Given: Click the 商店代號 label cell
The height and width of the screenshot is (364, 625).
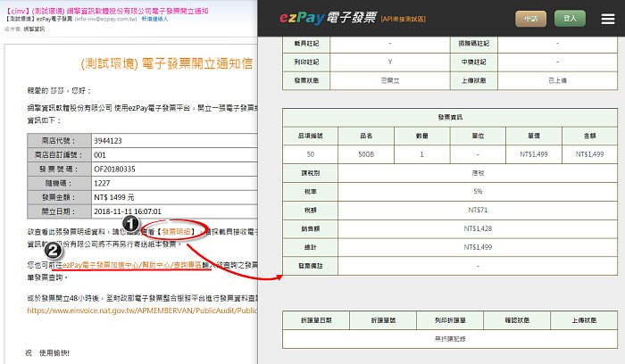Looking at the screenshot, I should click(x=59, y=141).
